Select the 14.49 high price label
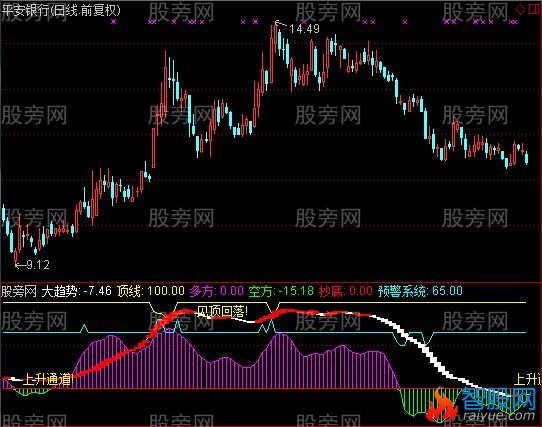The image size is (542, 427). pyautogui.click(x=305, y=29)
